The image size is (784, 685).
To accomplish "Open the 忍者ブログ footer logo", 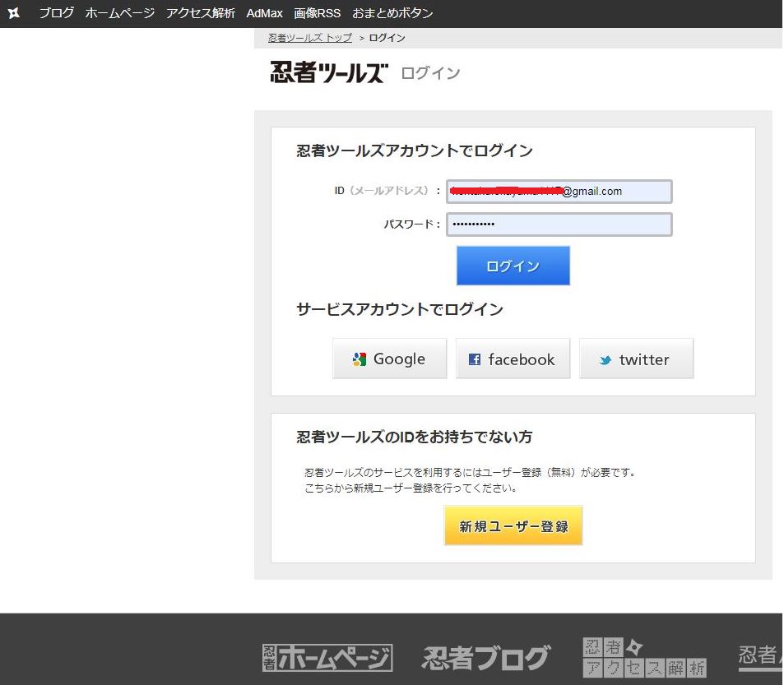I will click(x=485, y=658).
